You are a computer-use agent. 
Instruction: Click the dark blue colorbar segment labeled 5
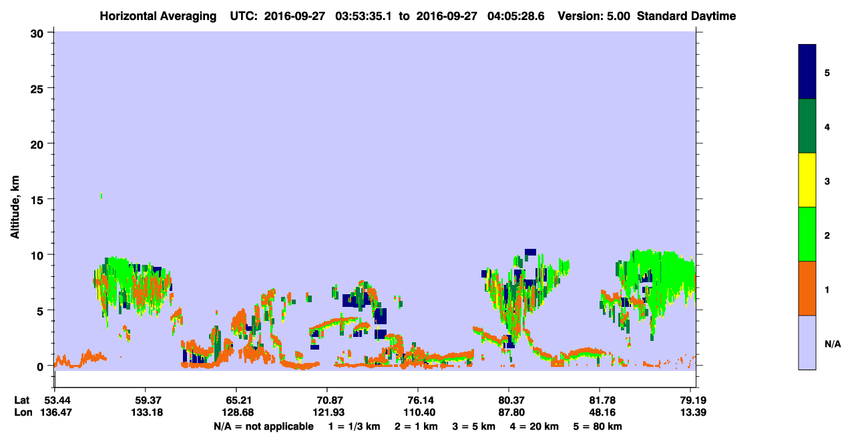tap(807, 72)
